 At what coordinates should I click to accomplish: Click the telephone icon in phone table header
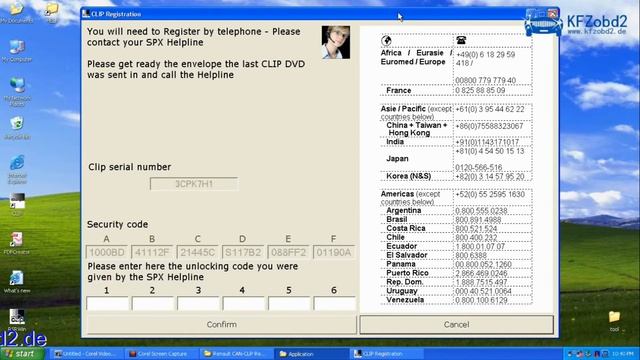coord(461,40)
